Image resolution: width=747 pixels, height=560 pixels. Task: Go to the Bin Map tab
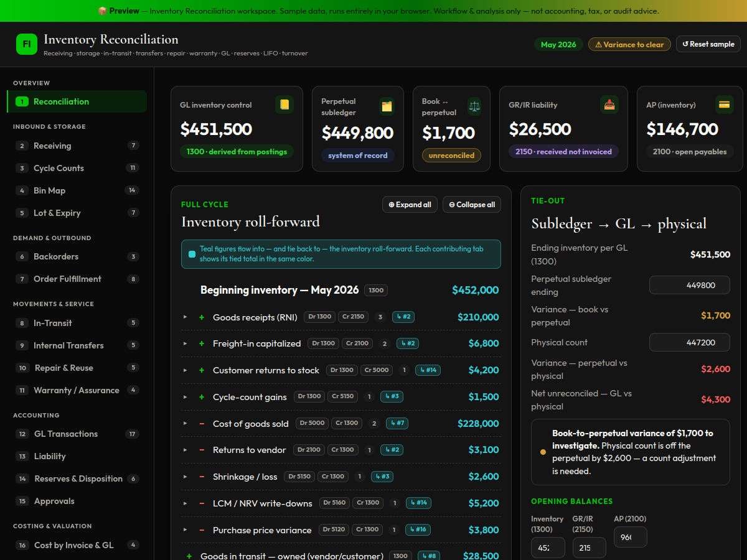coord(77,190)
